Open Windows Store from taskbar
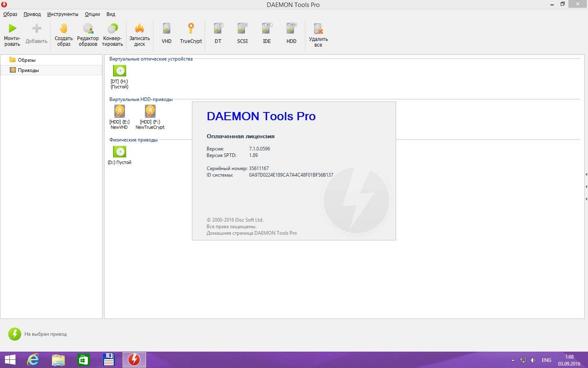Screen dimensions: 588x368 (x=84, y=360)
